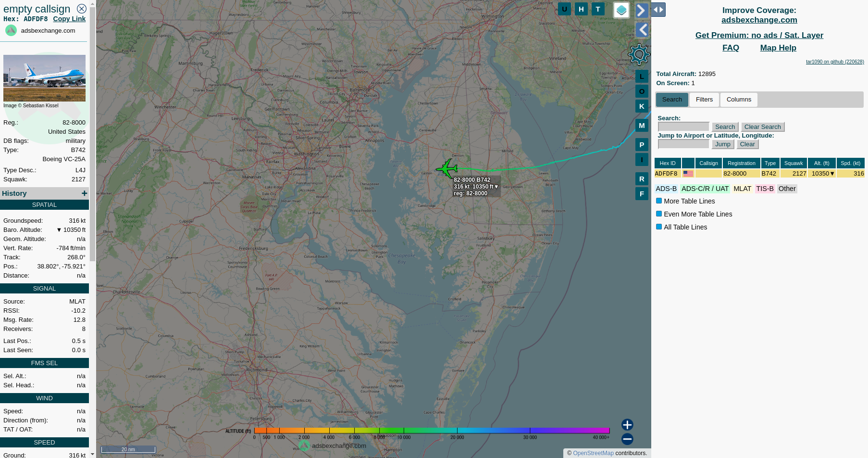Click the adsbexchange logo in info panel
This screenshot has width=868, height=458.
click(x=11, y=31)
